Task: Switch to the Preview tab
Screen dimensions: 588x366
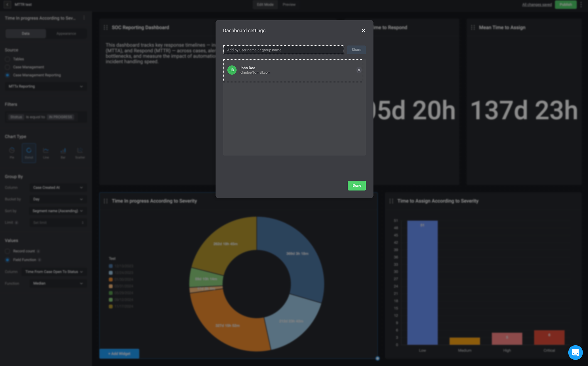Action: [289, 4]
